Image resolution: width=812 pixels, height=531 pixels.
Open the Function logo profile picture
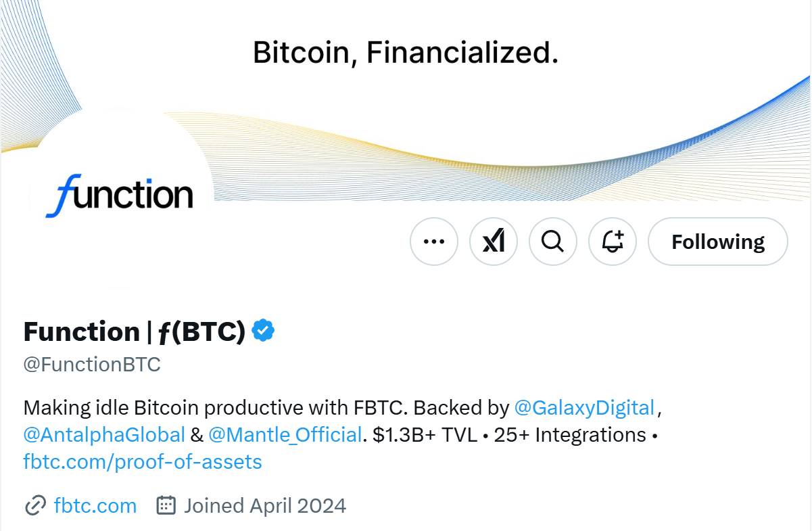(x=119, y=196)
